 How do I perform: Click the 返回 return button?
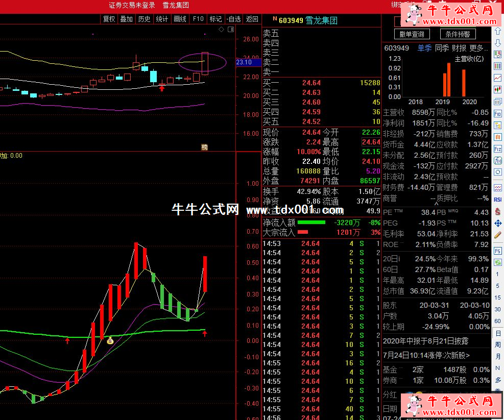click(252, 19)
